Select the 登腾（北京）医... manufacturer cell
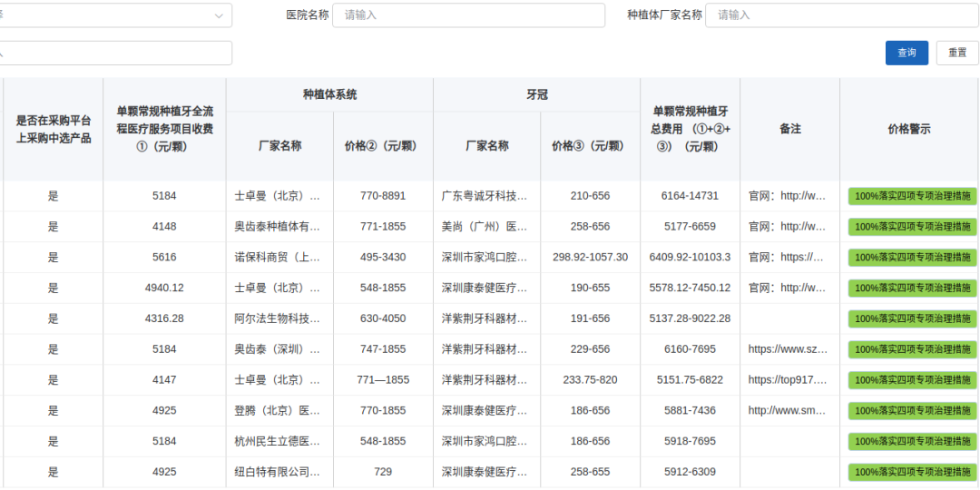The width and height of the screenshot is (980, 490). coord(278,411)
